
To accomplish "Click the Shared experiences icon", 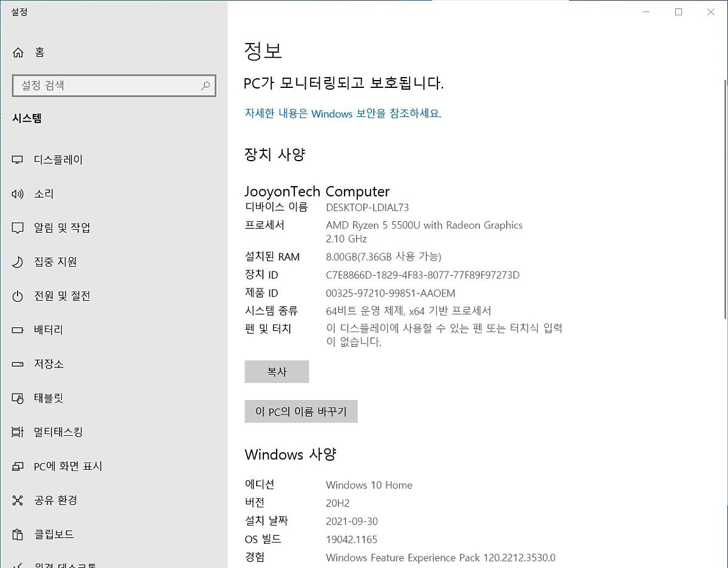I will pos(18,501).
